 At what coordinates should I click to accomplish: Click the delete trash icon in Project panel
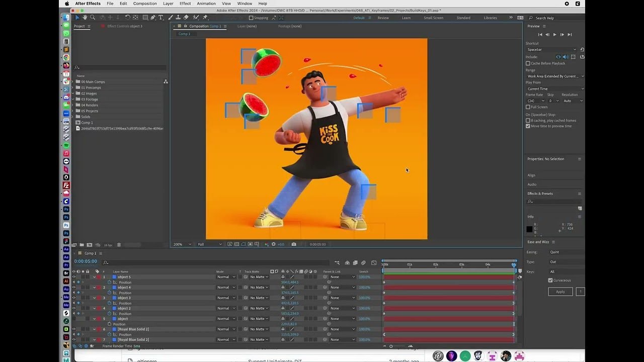tap(119, 245)
